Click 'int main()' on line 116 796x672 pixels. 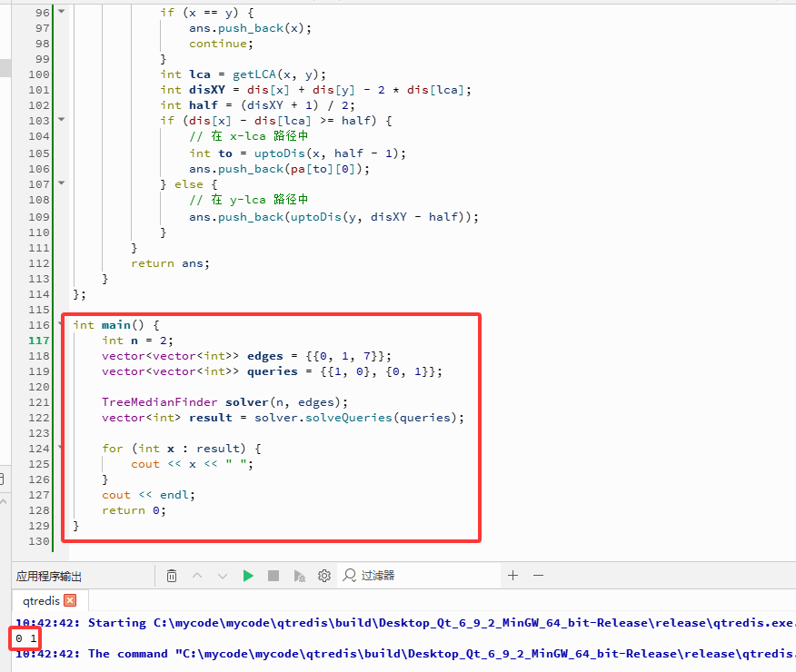click(108, 325)
